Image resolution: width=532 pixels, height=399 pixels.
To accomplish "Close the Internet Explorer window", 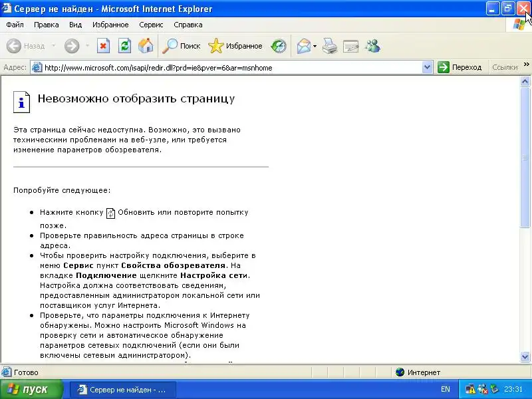I will [523, 9].
